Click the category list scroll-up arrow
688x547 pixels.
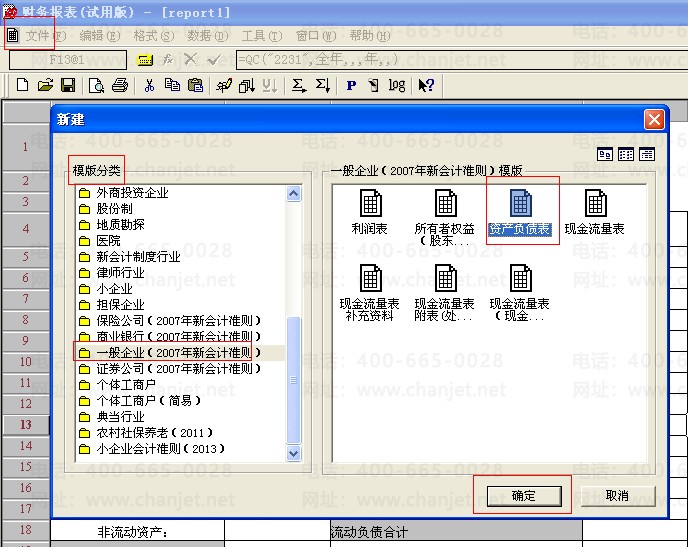point(294,193)
